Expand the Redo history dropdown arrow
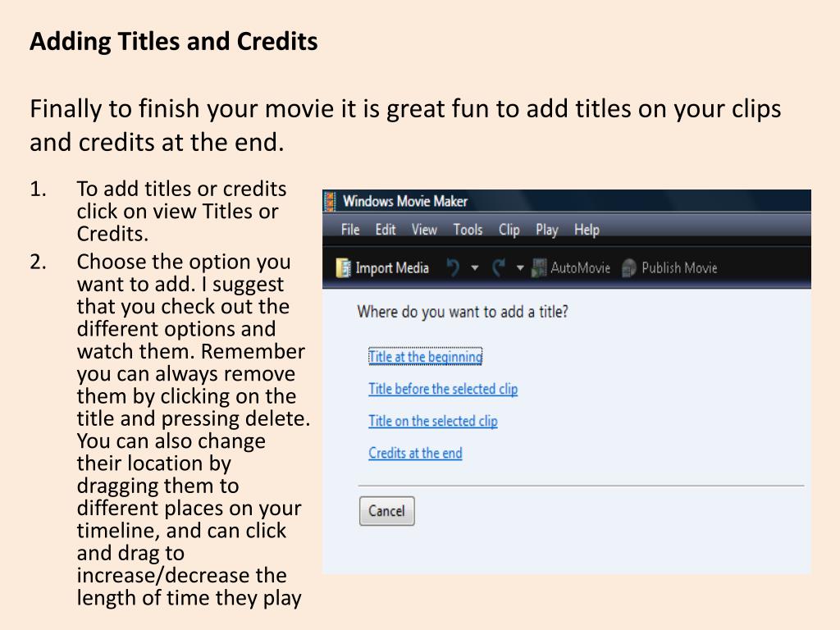 (519, 267)
